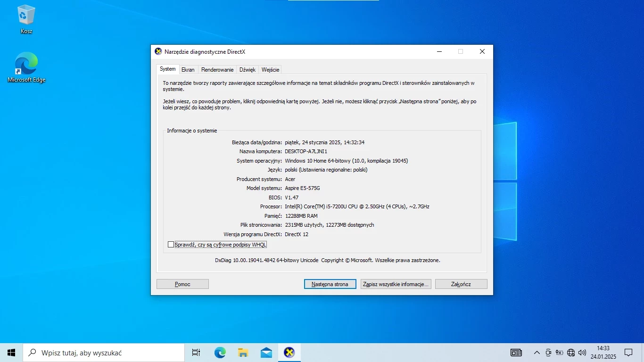
Task: Click the BIOS version V1.47
Action: point(292,197)
